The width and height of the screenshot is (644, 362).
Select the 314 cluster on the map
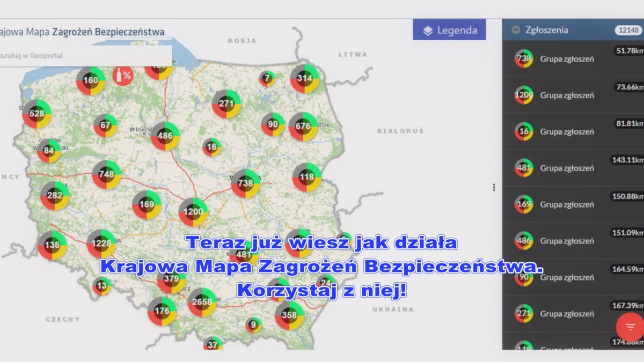click(x=305, y=78)
